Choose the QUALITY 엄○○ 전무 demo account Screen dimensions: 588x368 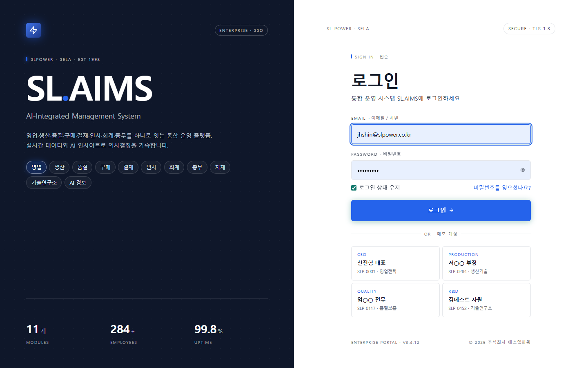[x=395, y=300]
